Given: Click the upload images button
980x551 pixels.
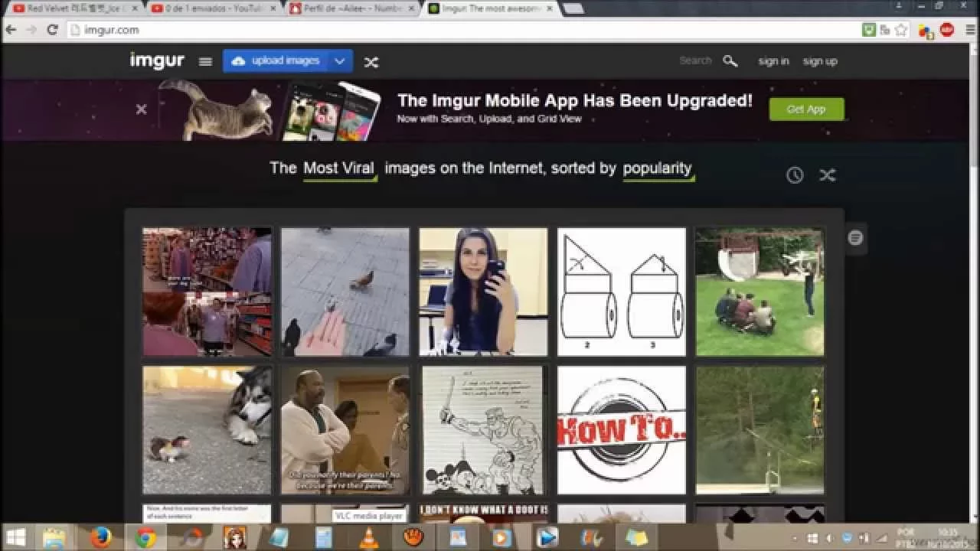Looking at the screenshot, I should point(275,61).
